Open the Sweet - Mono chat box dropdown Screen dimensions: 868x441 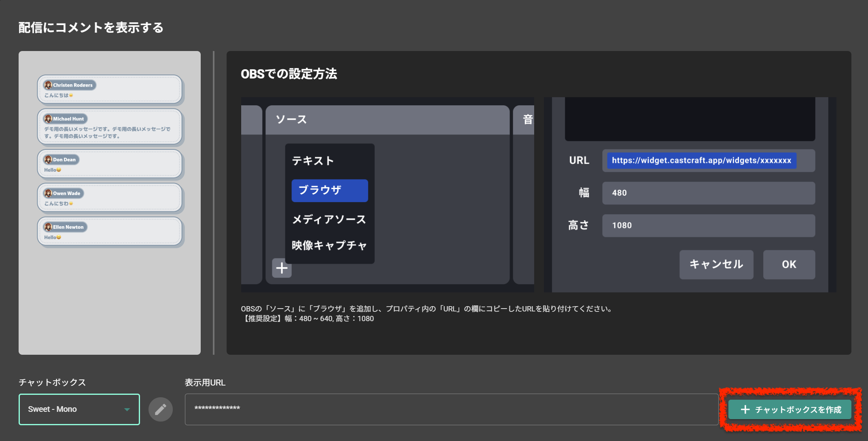79,409
